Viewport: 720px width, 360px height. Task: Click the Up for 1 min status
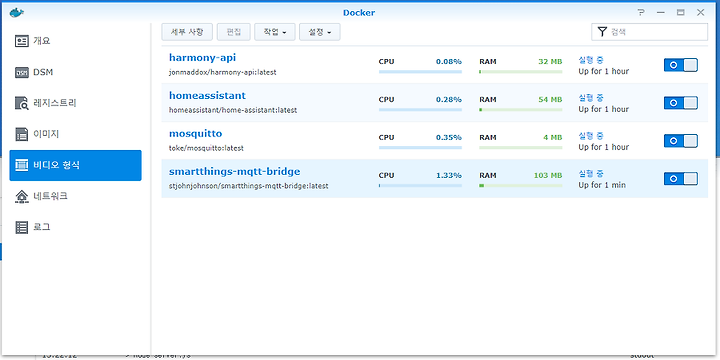[602, 185]
